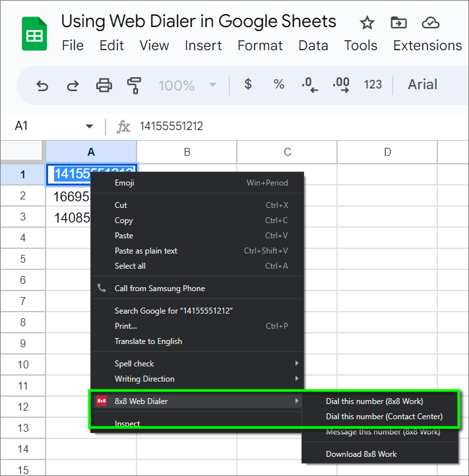This screenshot has height=476, width=469.
Task: Open the Name box dropdown arrow
Action: tap(89, 126)
